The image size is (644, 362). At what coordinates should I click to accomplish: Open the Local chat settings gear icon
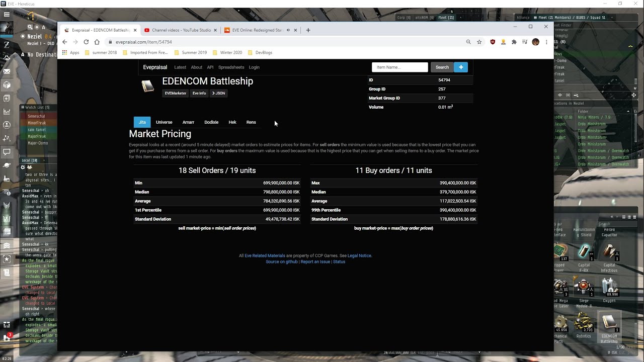click(23, 167)
